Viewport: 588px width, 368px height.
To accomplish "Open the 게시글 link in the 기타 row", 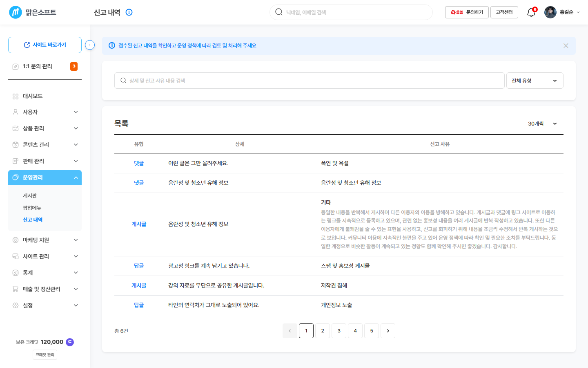I will 139,224.
